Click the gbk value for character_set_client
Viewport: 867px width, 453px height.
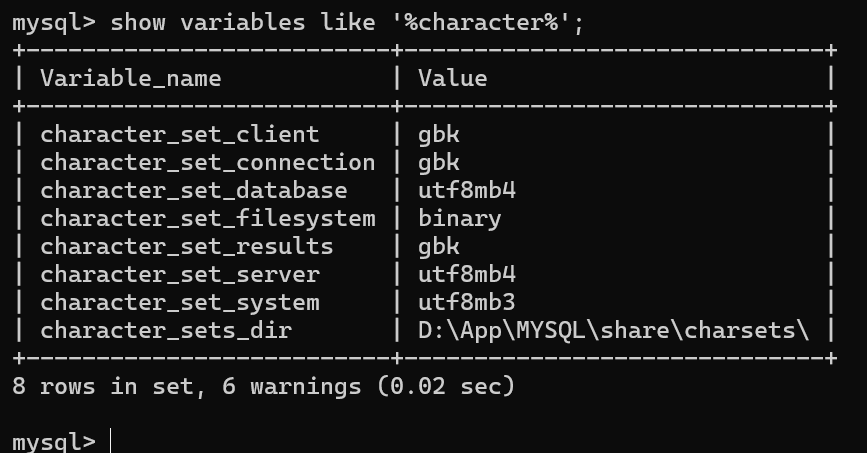[x=438, y=134]
